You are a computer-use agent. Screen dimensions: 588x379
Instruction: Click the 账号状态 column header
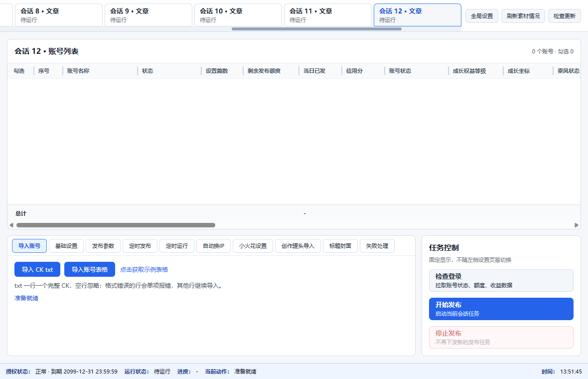coord(400,70)
